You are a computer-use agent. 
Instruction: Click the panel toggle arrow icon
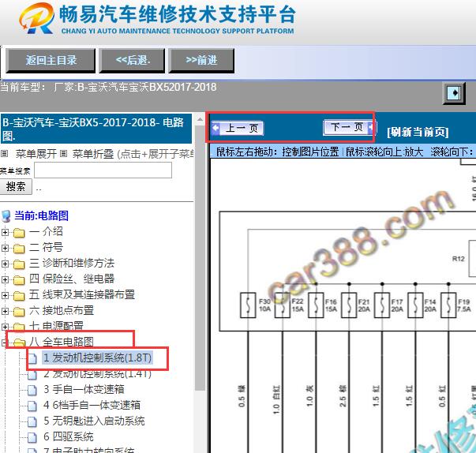pyautogui.click(x=454, y=93)
